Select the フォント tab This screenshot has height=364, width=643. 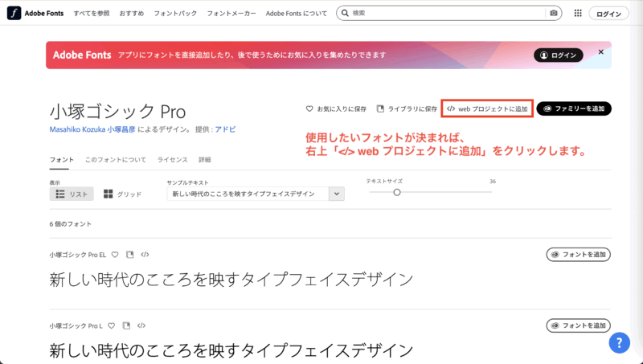(x=62, y=160)
